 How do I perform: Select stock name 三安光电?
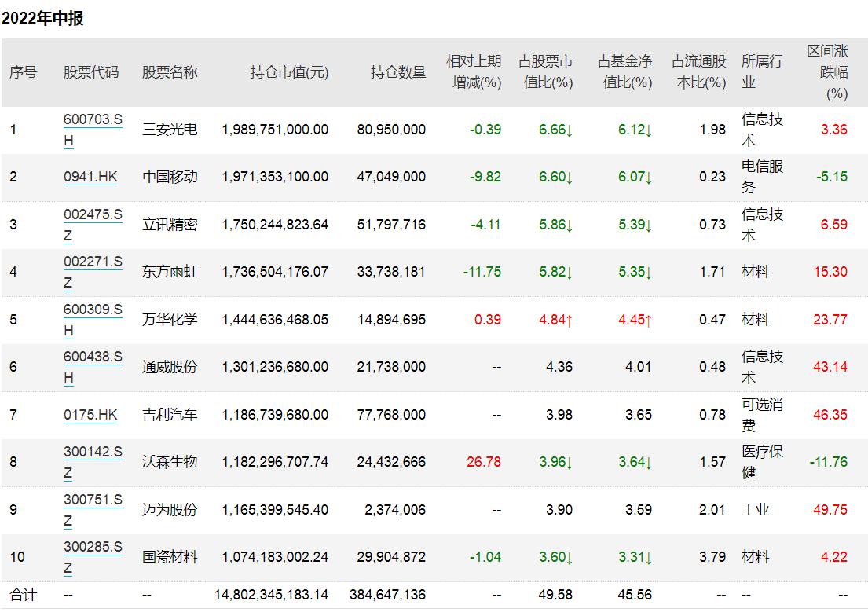click(x=170, y=130)
